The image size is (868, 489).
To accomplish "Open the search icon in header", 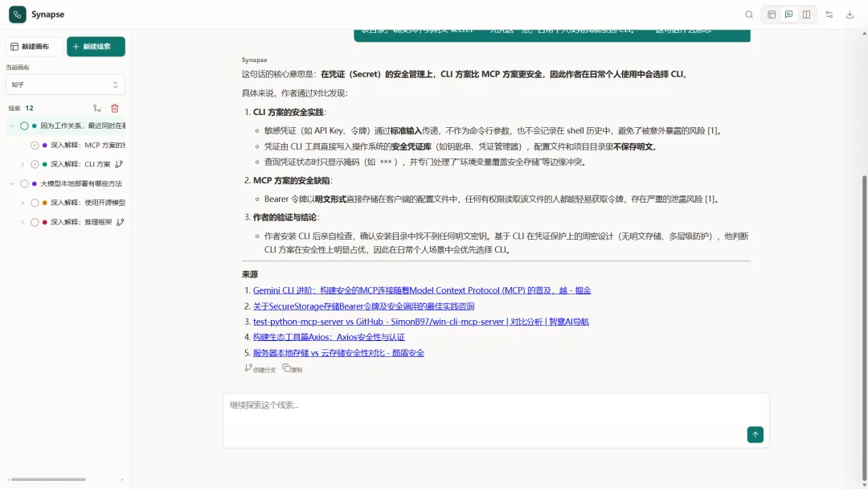I will (x=749, y=15).
